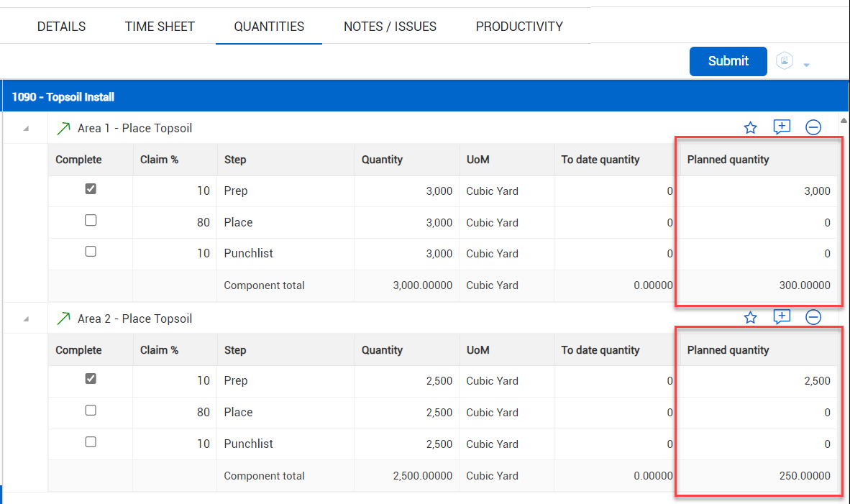Click the green arrow icon beside Area 1
The image size is (850, 504).
[x=63, y=129]
